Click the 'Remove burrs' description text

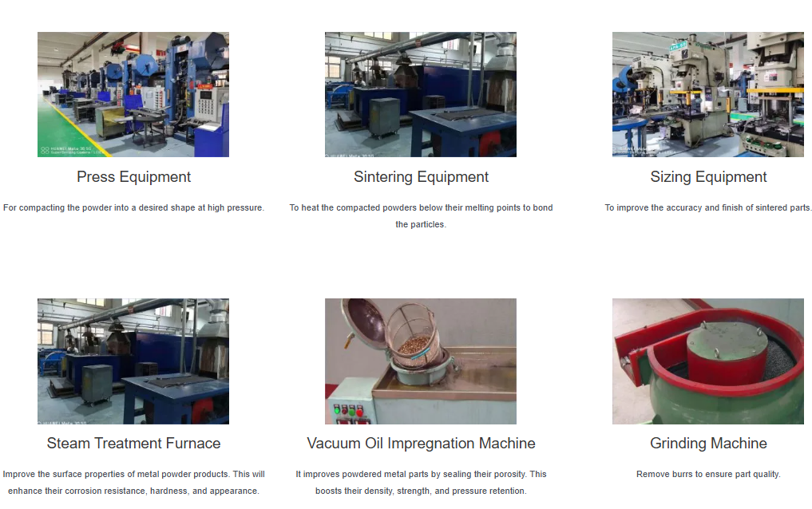(x=708, y=474)
